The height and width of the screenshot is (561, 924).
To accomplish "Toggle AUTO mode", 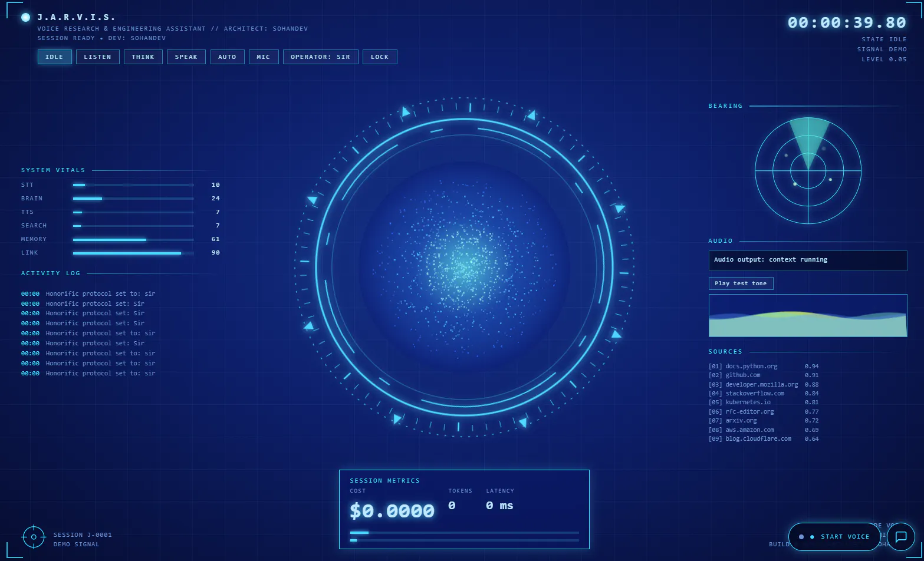I will [227, 57].
